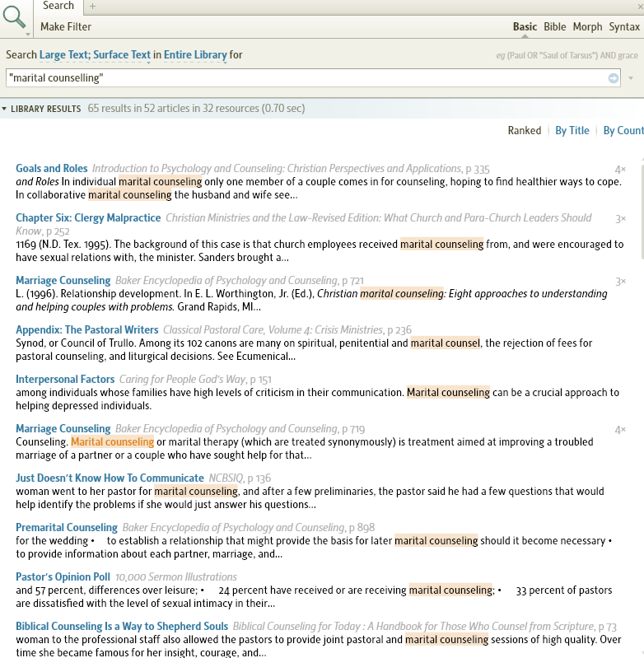Click the highlighted 'marital counsel' in Pastoral Writers snippet

[446, 343]
